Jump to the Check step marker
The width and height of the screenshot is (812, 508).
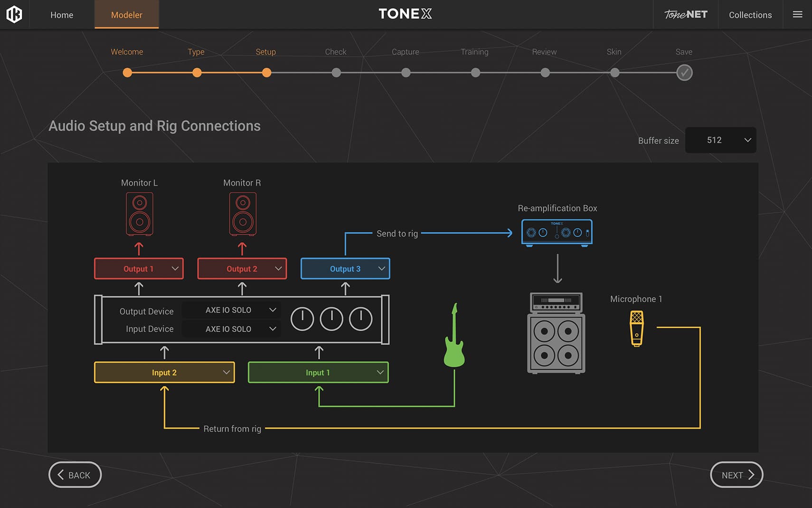(x=336, y=73)
